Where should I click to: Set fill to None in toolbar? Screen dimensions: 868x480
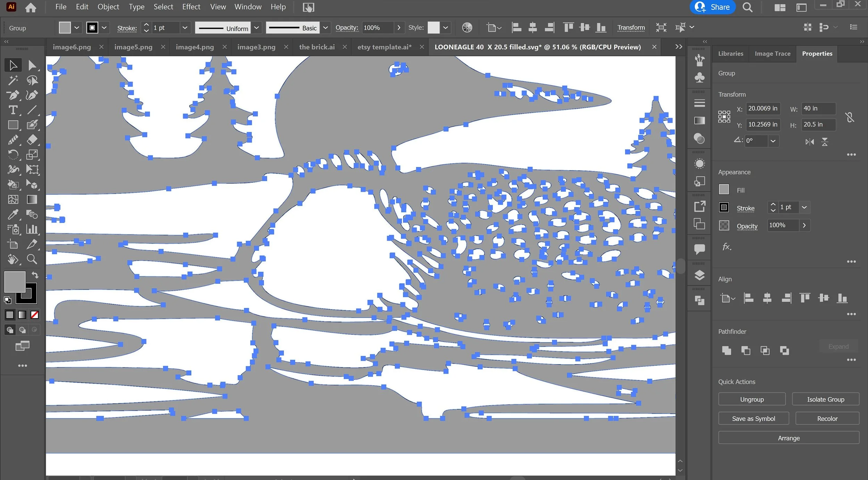point(35,315)
